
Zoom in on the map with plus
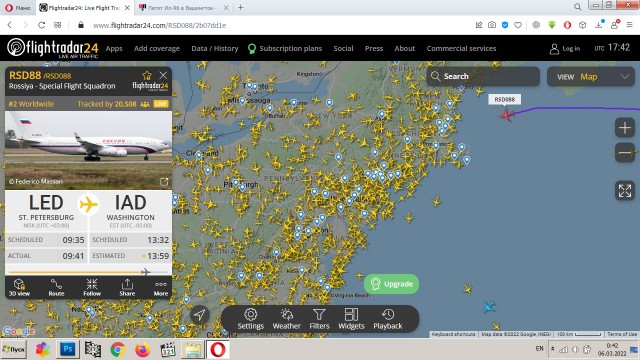[x=624, y=128]
